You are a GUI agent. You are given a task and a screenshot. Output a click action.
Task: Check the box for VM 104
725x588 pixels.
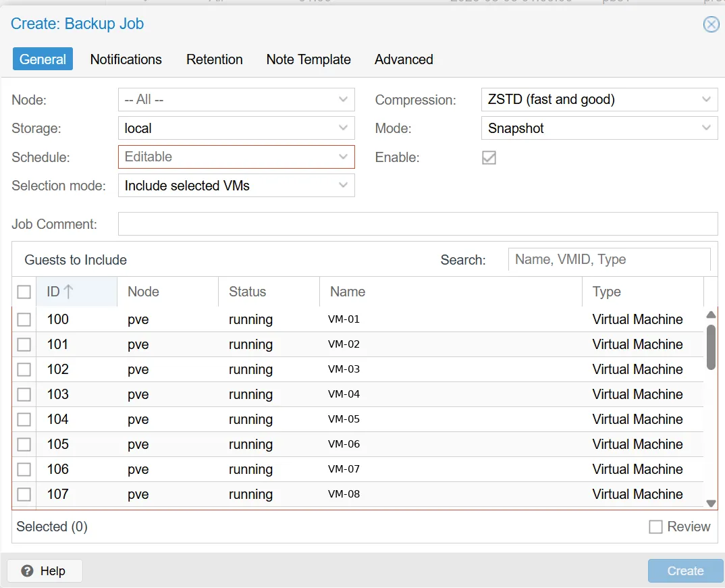24,419
